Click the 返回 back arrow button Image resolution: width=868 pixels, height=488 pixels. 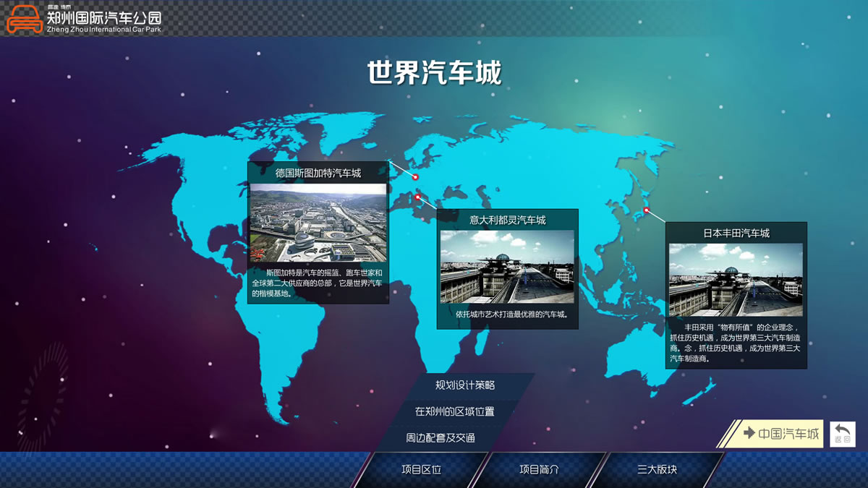[843, 434]
